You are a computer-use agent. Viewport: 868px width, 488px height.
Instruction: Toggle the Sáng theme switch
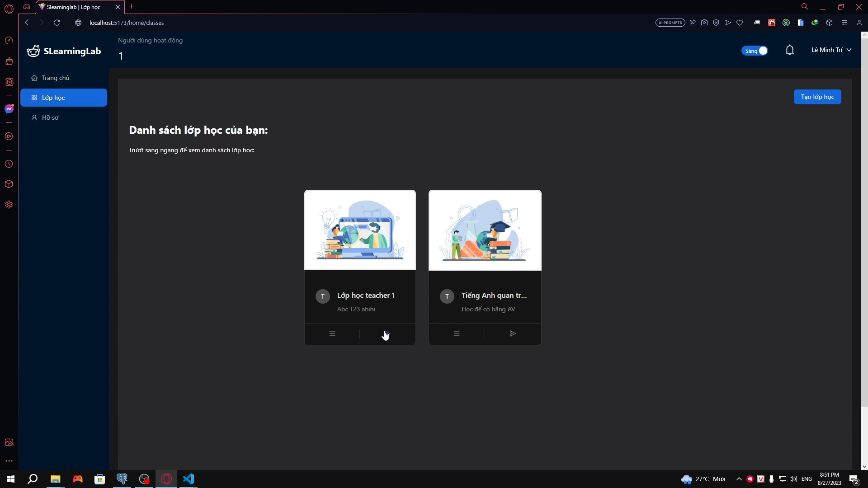(x=755, y=51)
